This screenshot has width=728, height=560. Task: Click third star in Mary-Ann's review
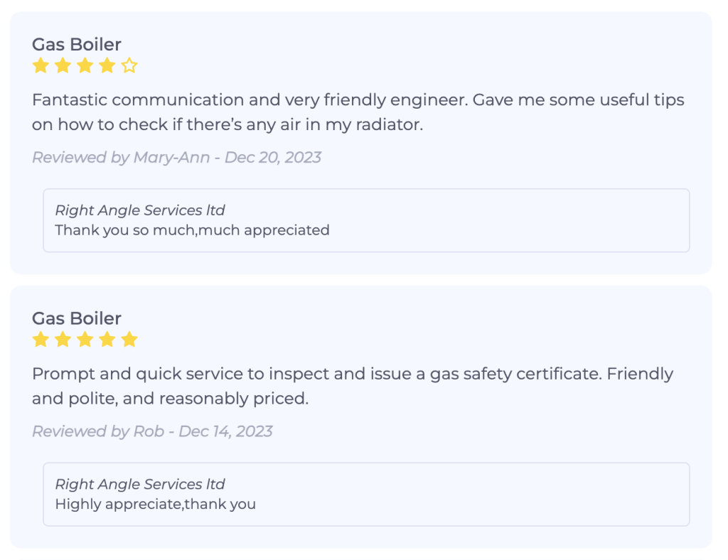[85, 66]
